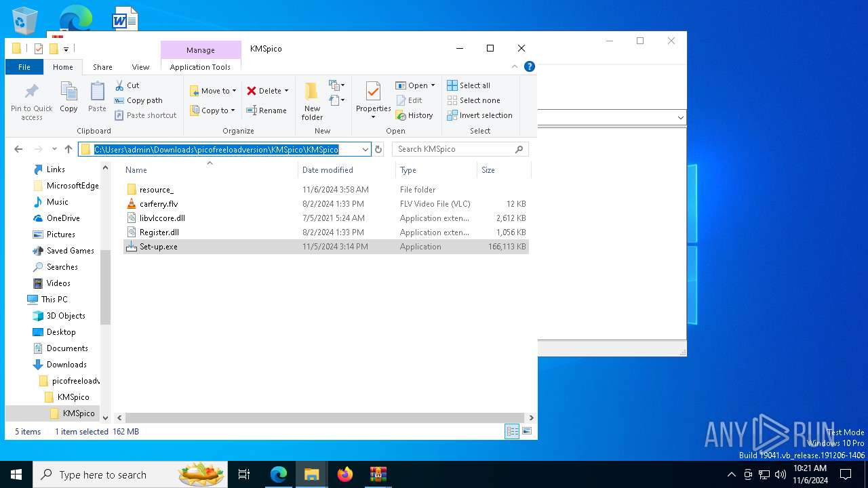
Task: Select the resource_ folder
Action: pos(325,190)
